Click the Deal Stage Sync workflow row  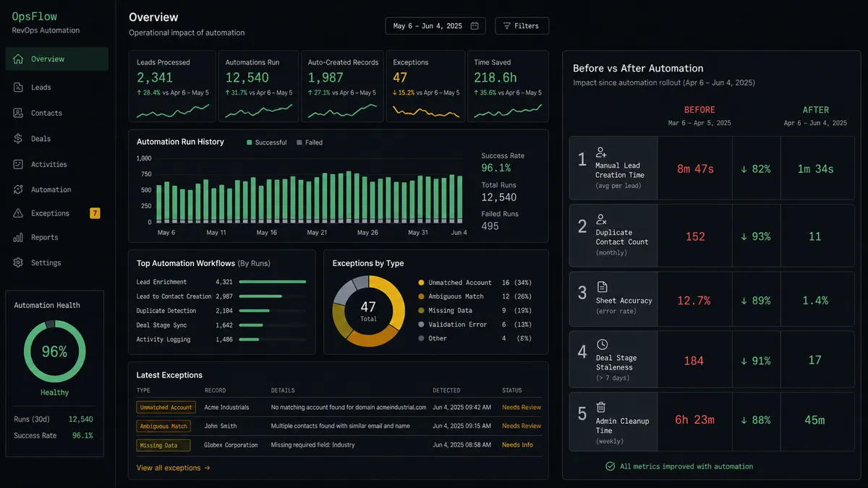point(221,325)
